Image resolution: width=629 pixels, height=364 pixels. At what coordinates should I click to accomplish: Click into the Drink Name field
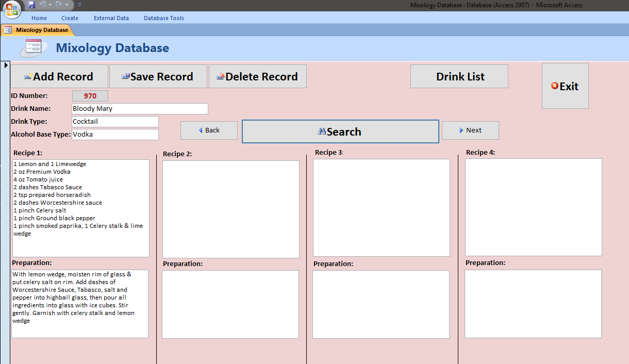pos(140,109)
